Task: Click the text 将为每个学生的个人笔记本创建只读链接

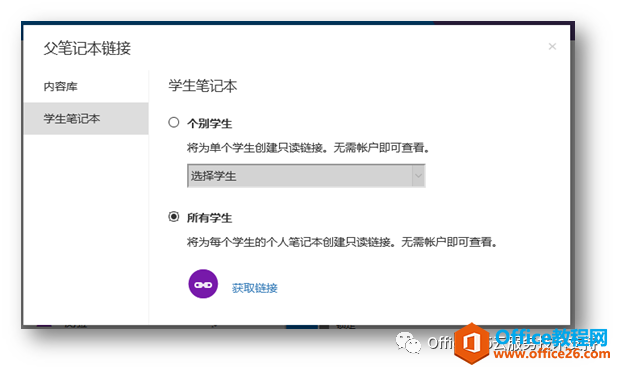Action: (291, 242)
